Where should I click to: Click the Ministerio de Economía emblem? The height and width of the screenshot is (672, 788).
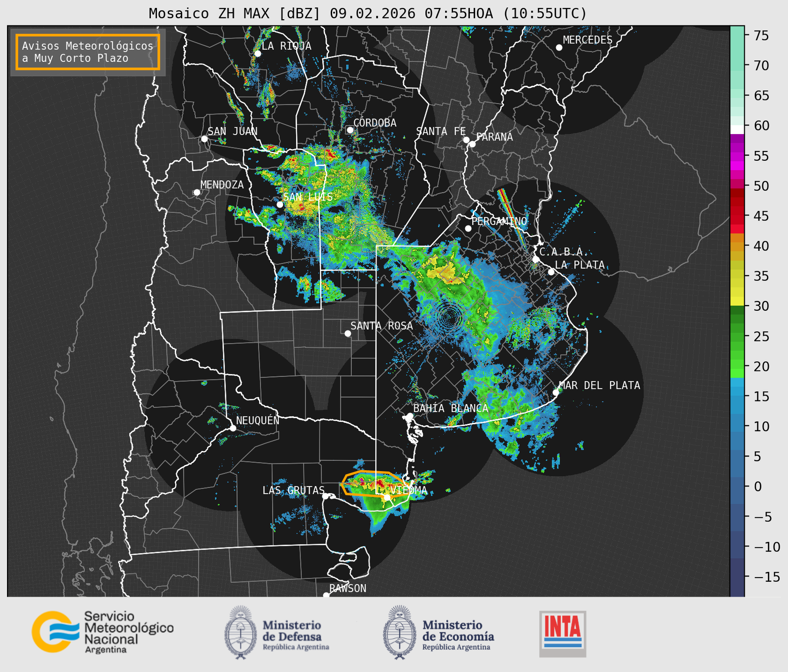pyautogui.click(x=399, y=632)
